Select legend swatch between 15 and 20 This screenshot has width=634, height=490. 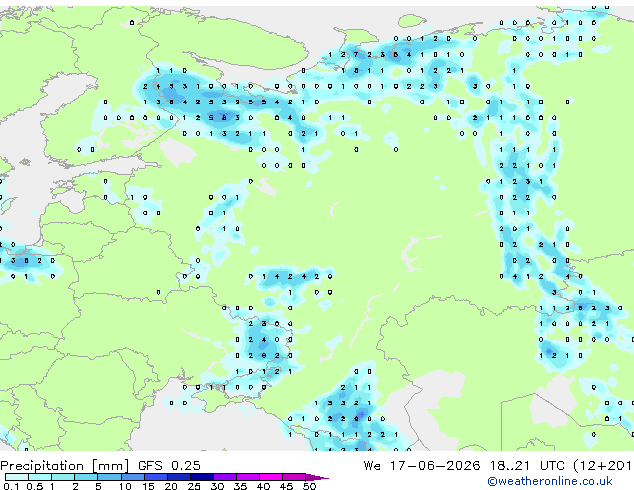point(156,477)
